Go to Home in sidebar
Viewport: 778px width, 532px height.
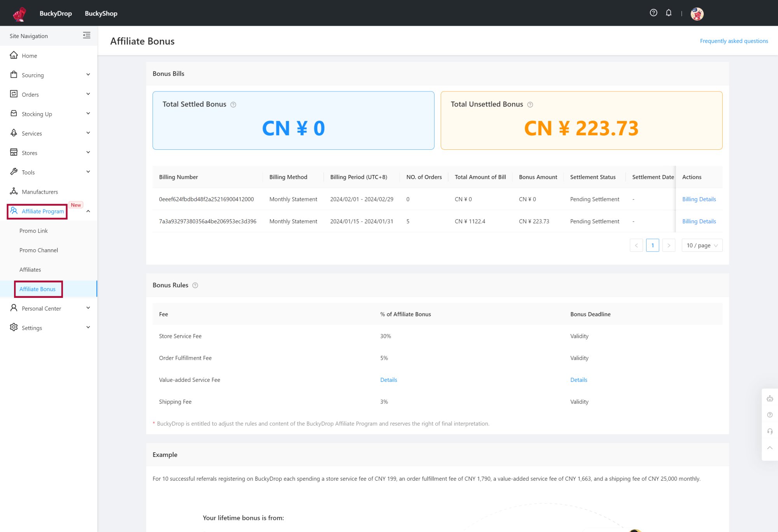(x=29, y=56)
